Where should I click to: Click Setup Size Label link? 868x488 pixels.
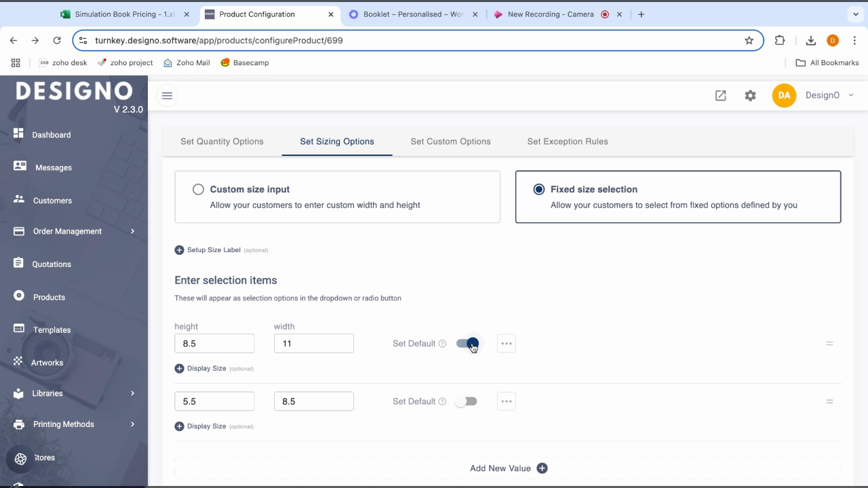click(213, 250)
